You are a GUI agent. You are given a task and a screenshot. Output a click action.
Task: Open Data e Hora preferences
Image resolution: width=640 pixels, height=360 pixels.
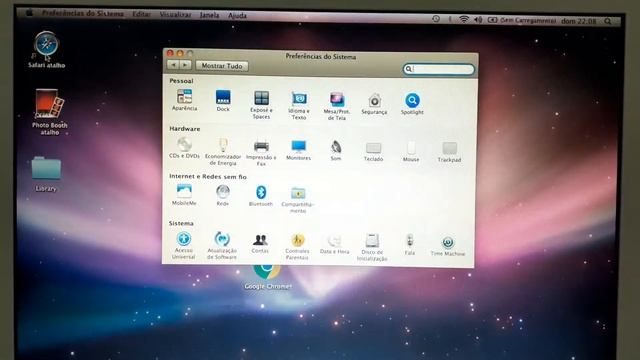[334, 244]
